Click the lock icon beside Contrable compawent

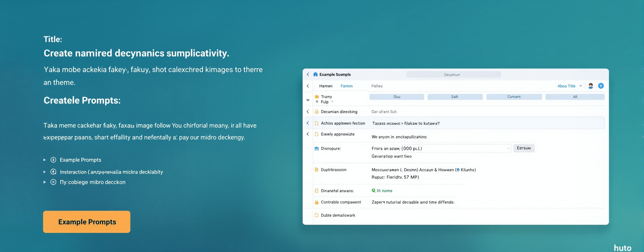(x=316, y=202)
